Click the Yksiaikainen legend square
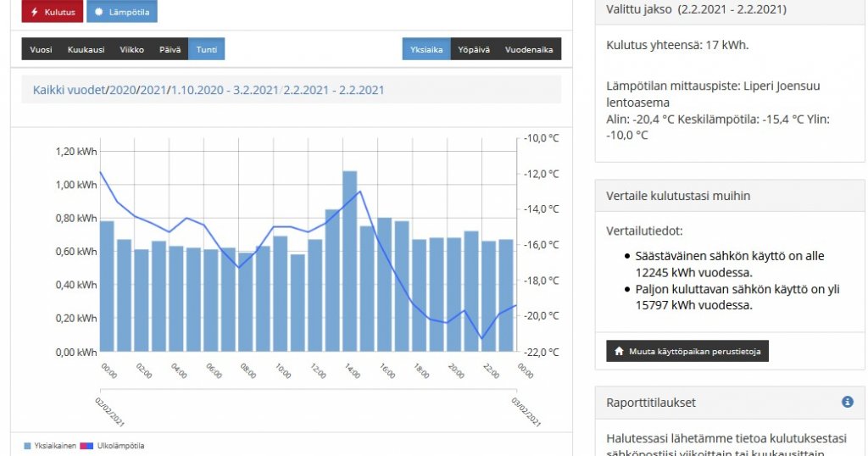This screenshot has width=868, height=456. click(27, 445)
